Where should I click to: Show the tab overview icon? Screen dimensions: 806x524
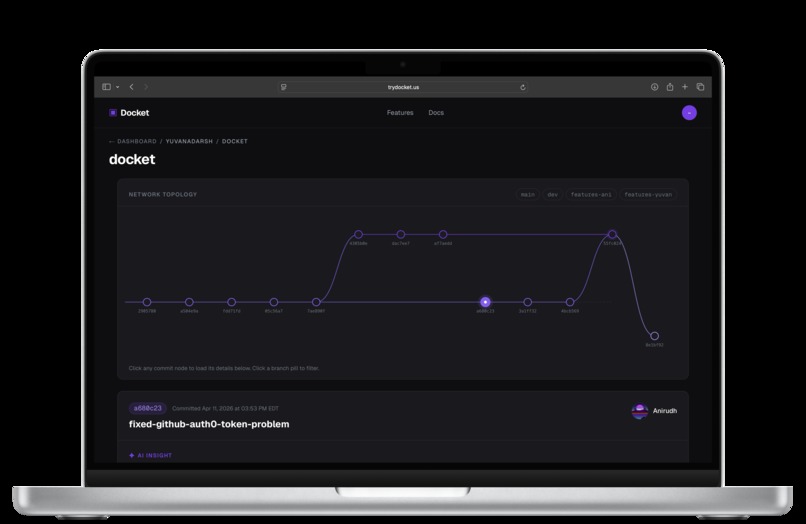coord(700,87)
